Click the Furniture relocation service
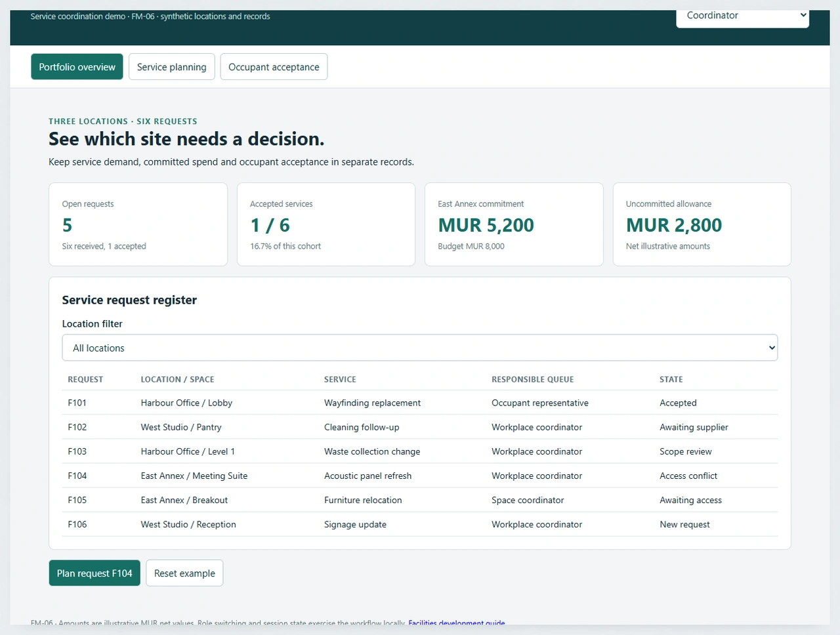 [x=363, y=500]
